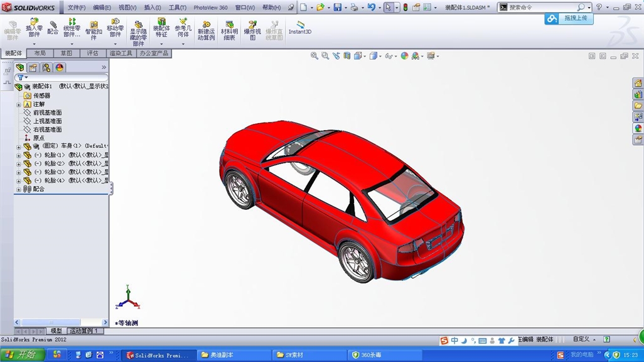Create 新建运动算例 (New Motion Study)

point(206,31)
